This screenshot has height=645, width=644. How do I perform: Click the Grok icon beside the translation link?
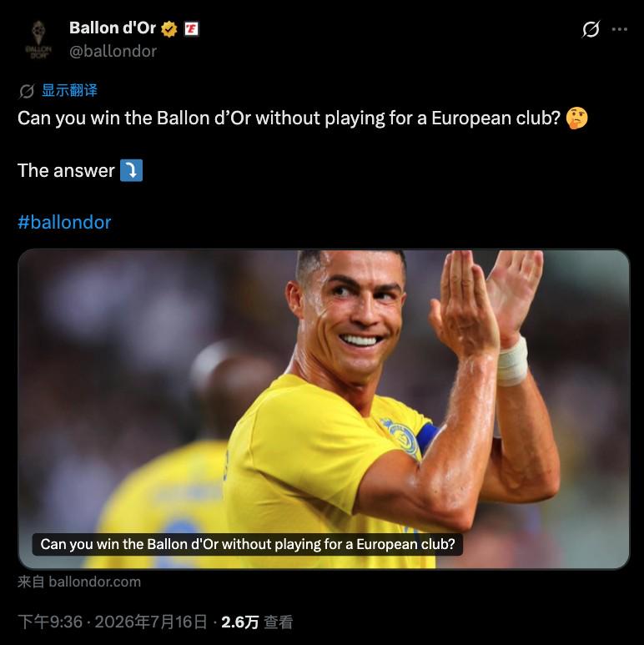(x=27, y=91)
